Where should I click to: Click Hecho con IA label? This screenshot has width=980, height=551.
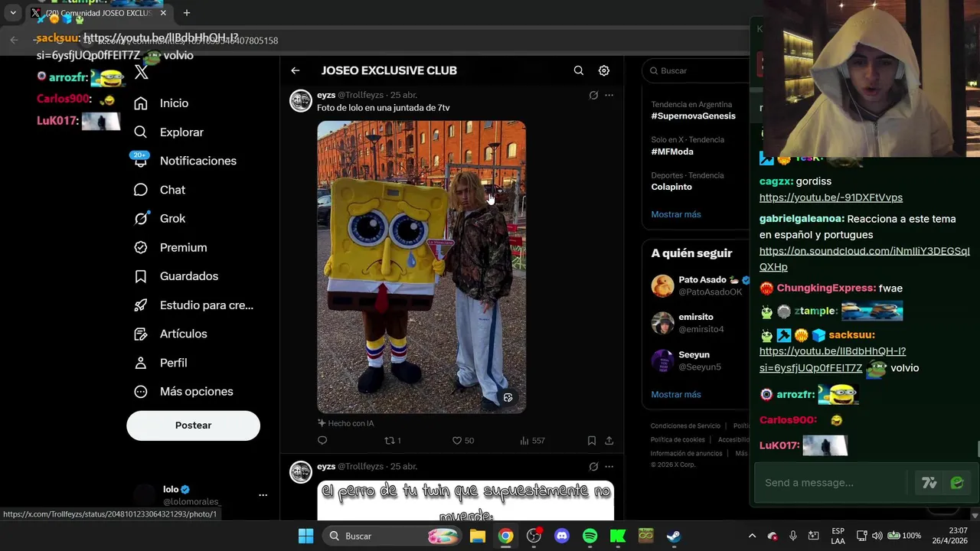click(x=346, y=423)
